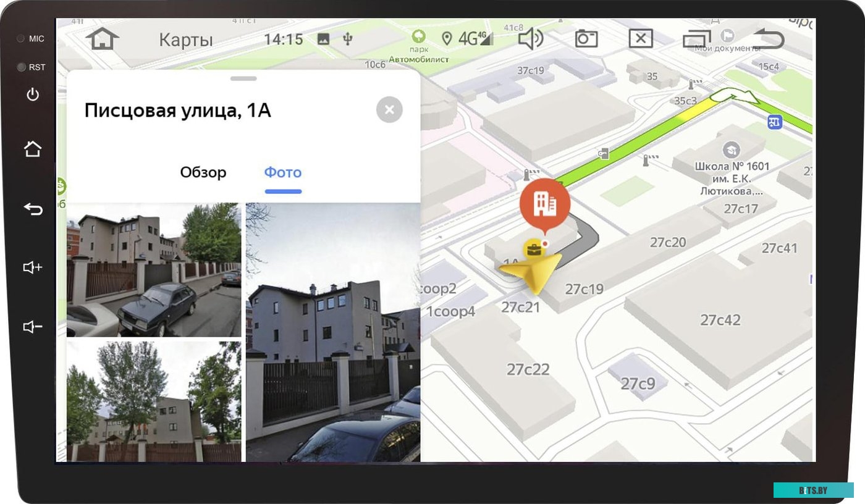This screenshot has height=504, width=865.
Task: Tap the bezel back arrow button
Action: (x=33, y=209)
